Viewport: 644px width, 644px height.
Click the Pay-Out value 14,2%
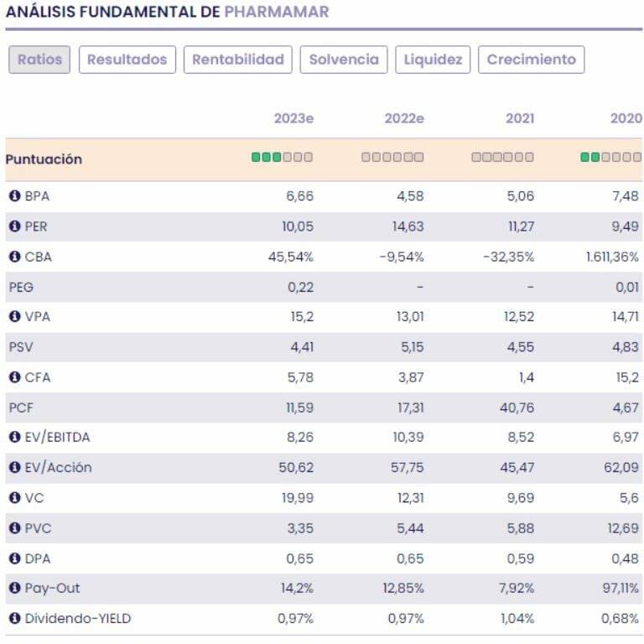[297, 588]
